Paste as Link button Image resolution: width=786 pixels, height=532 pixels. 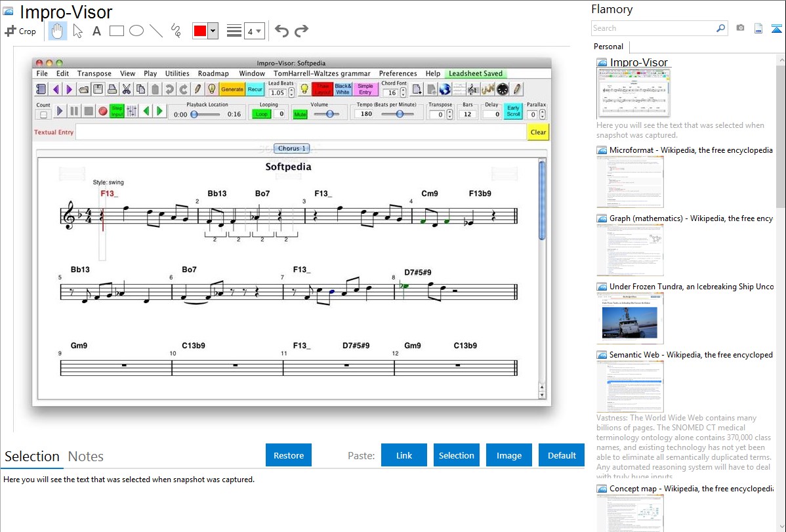click(404, 455)
